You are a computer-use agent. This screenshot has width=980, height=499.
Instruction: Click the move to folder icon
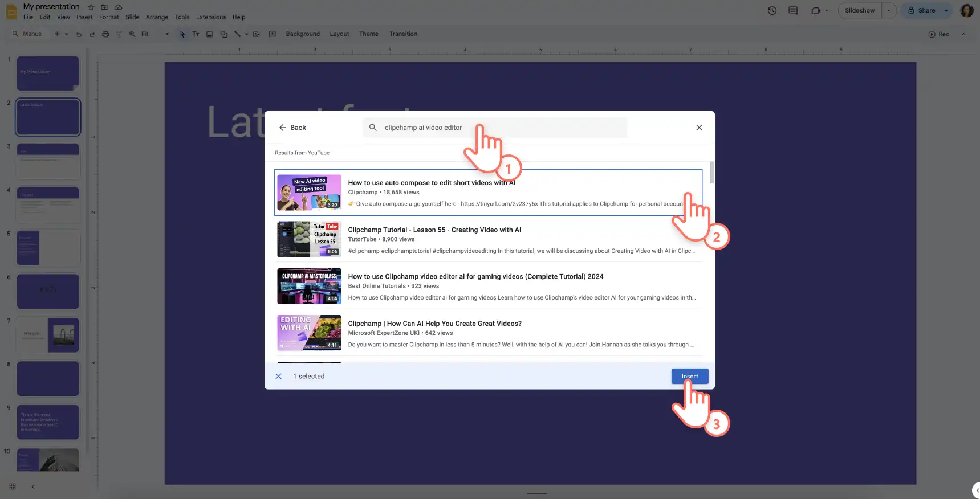104,7
